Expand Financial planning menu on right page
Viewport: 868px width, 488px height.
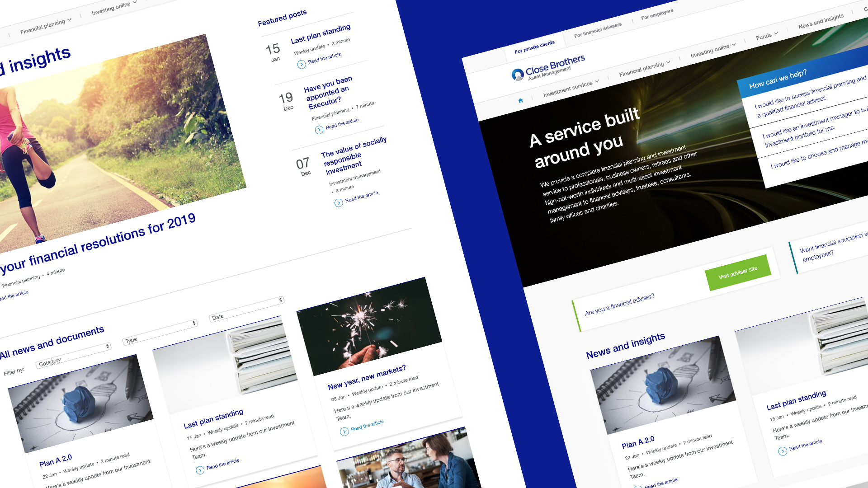click(645, 69)
